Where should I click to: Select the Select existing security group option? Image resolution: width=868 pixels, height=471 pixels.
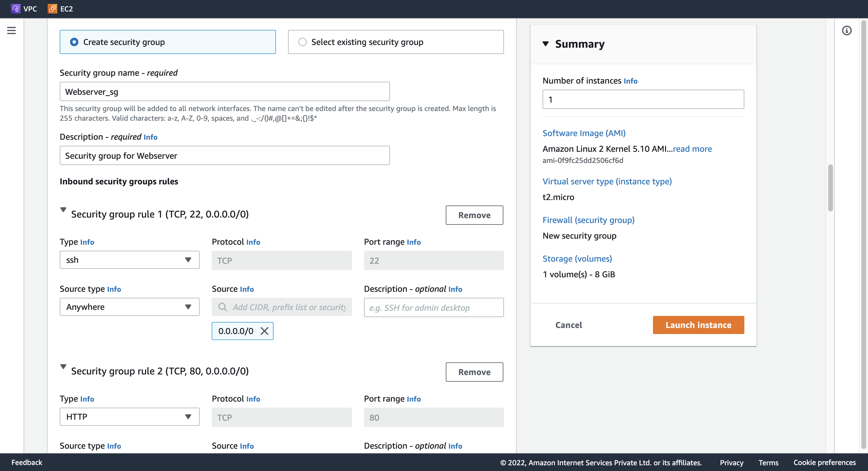[302, 42]
